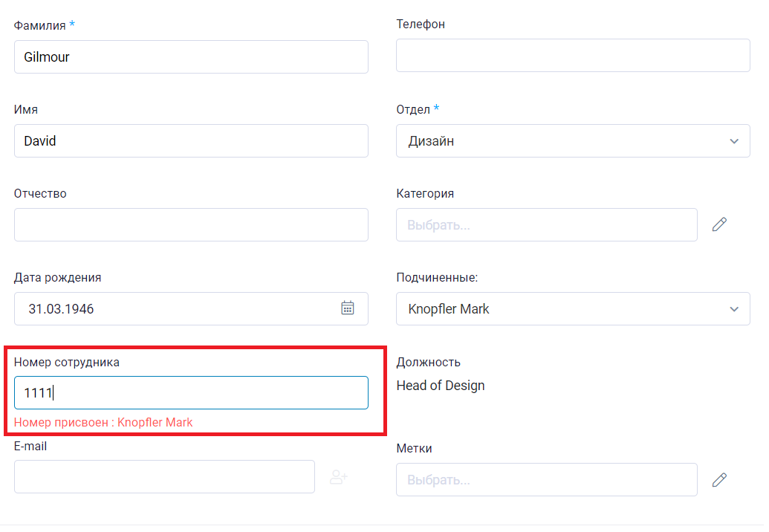Click the Номер сотрудника label

click(x=67, y=363)
